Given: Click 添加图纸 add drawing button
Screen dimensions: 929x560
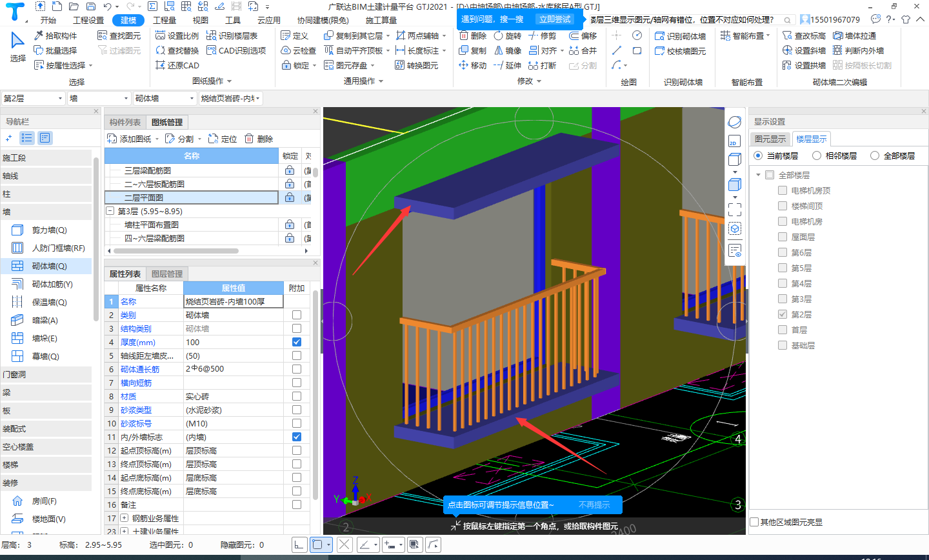Looking at the screenshot, I should 130,139.
